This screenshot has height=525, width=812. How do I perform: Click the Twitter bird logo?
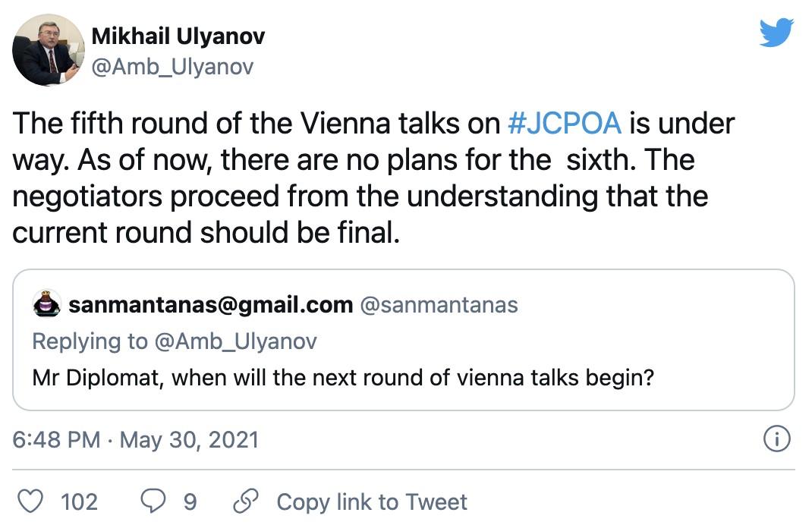coord(776,33)
